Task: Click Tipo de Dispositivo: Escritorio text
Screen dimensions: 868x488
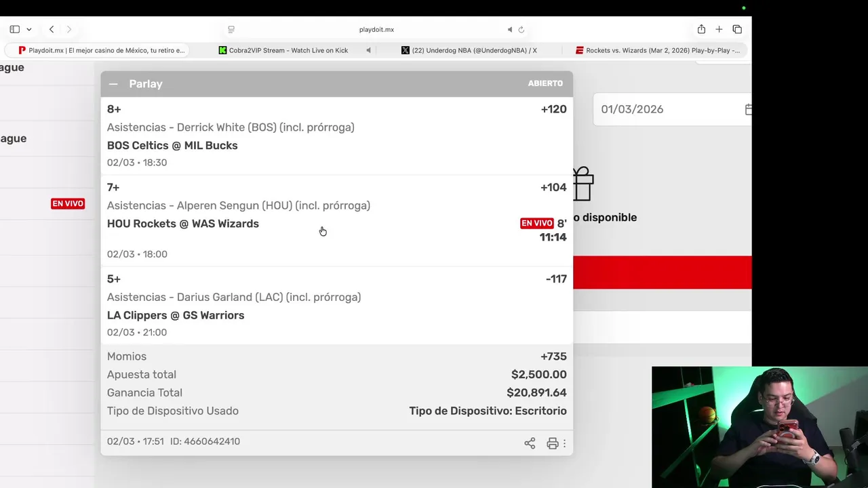Action: click(488, 411)
